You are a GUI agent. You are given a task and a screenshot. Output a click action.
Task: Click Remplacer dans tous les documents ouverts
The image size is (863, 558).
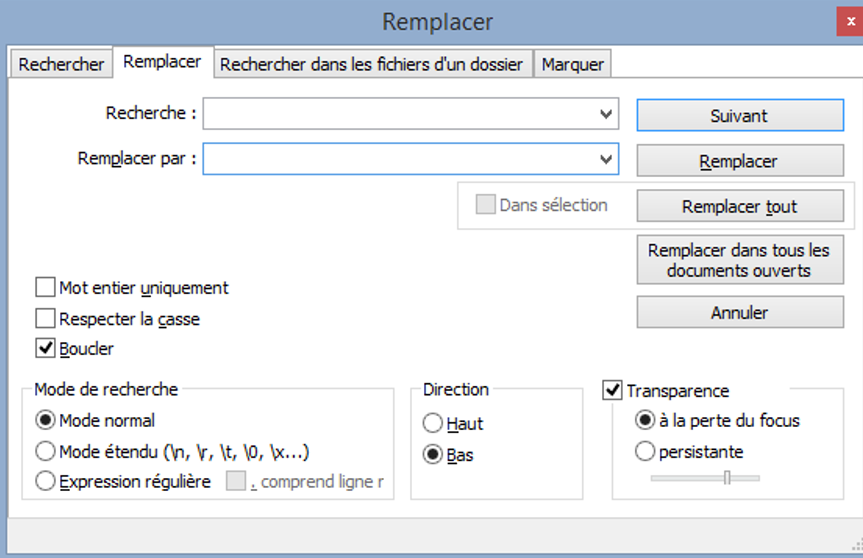pyautogui.click(x=740, y=260)
